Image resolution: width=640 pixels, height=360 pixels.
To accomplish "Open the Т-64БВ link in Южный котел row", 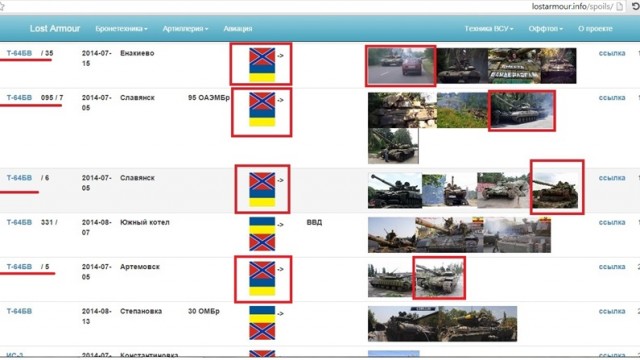I will pos(19,222).
